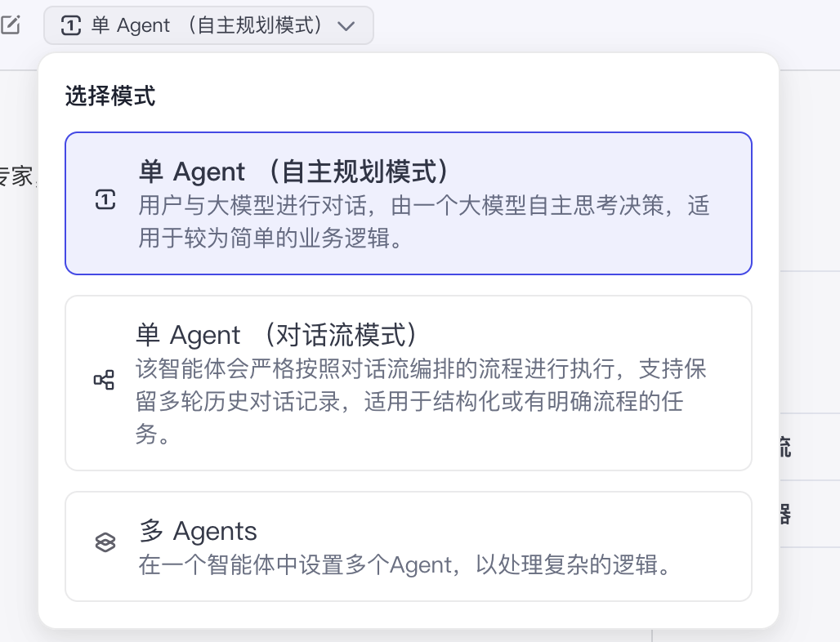840x642 pixels.
Task: Click the single-agent icon in the mode selector button
Action: (x=72, y=26)
